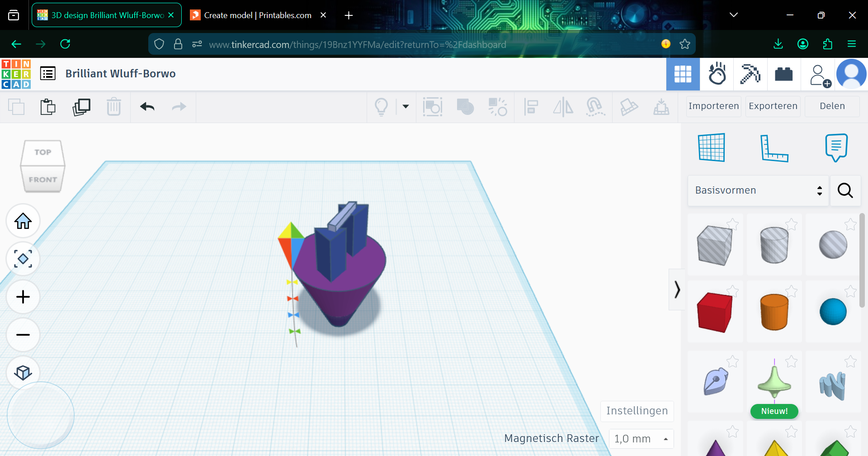The height and width of the screenshot is (456, 868).
Task: Select the red Box shape
Action: (714, 312)
